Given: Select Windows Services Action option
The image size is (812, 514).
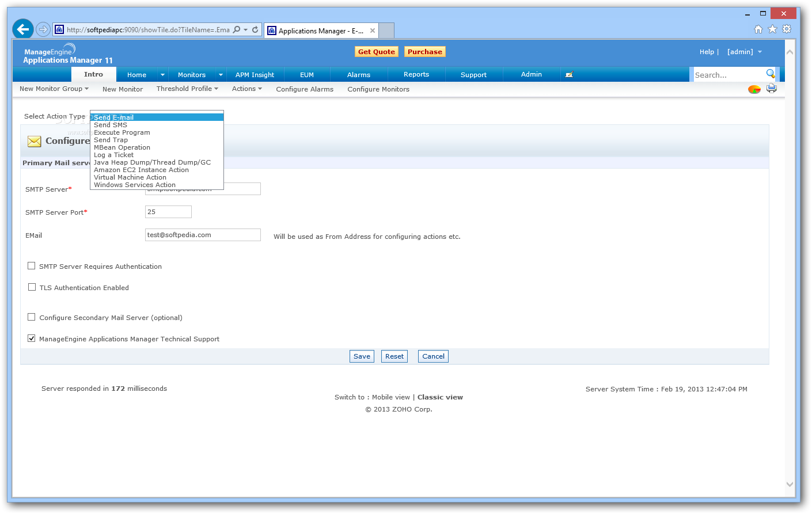Looking at the screenshot, I should [x=157, y=185].
